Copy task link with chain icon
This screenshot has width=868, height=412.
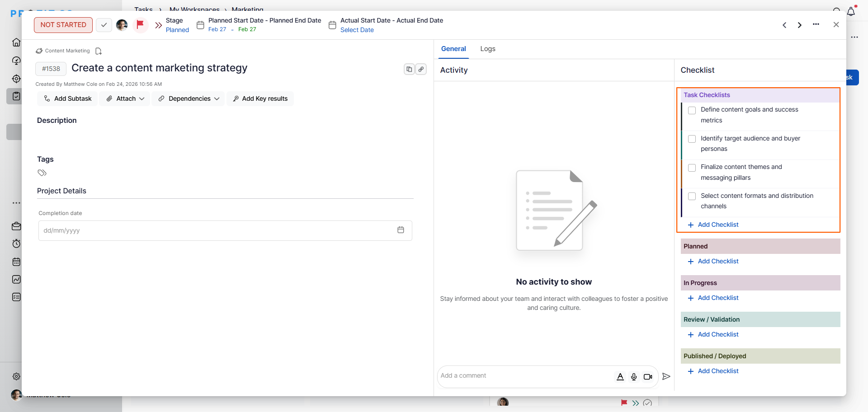pos(421,69)
